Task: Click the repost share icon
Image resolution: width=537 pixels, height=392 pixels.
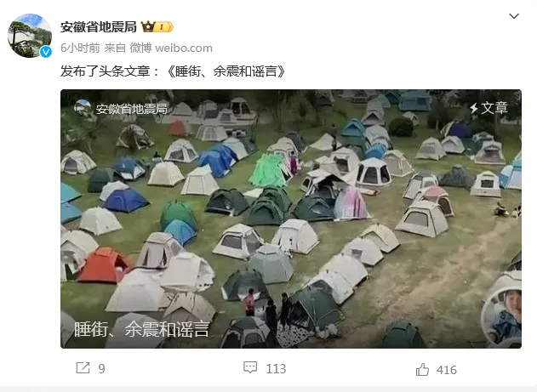Action: click(83, 367)
